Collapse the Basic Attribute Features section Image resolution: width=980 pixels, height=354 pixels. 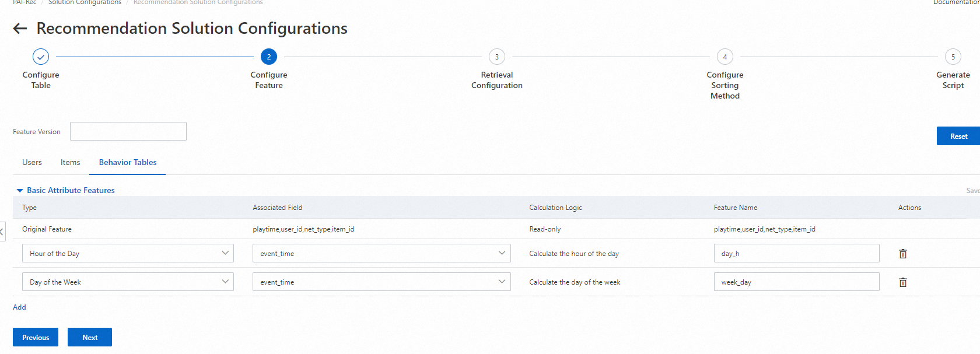(20, 191)
